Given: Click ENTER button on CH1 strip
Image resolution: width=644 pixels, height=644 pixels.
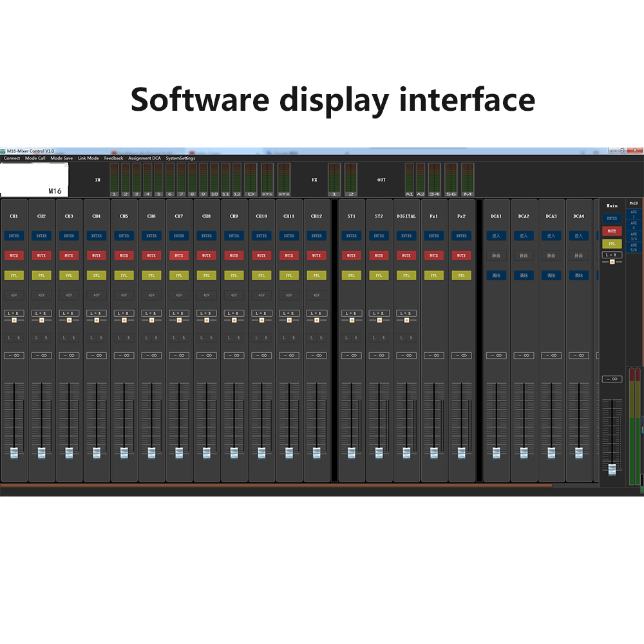Looking at the screenshot, I should [x=14, y=236].
